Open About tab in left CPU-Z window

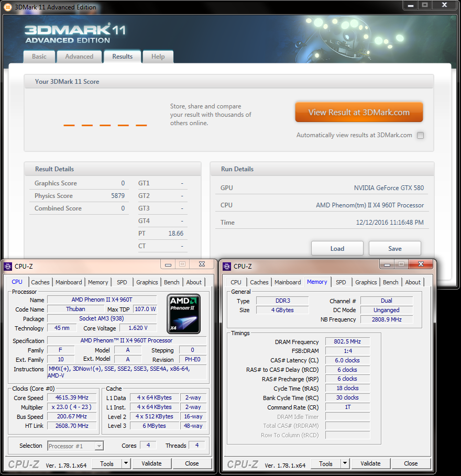coord(194,282)
